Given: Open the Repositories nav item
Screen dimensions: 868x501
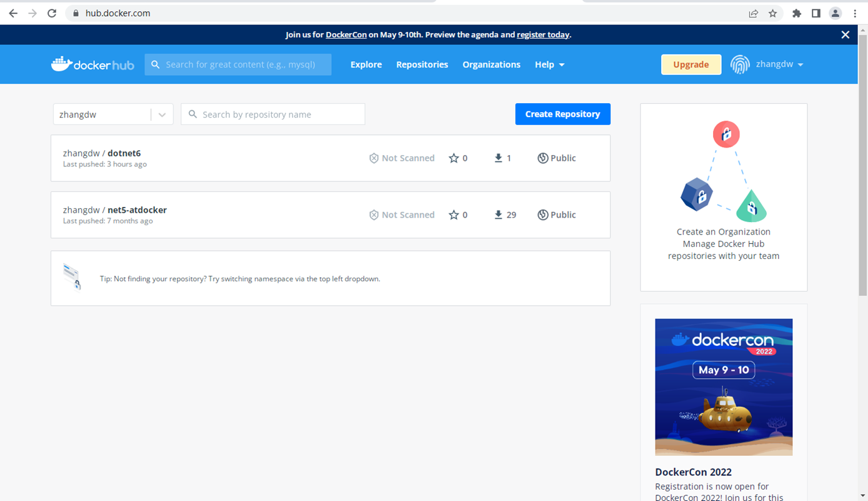Looking at the screenshot, I should click(422, 64).
